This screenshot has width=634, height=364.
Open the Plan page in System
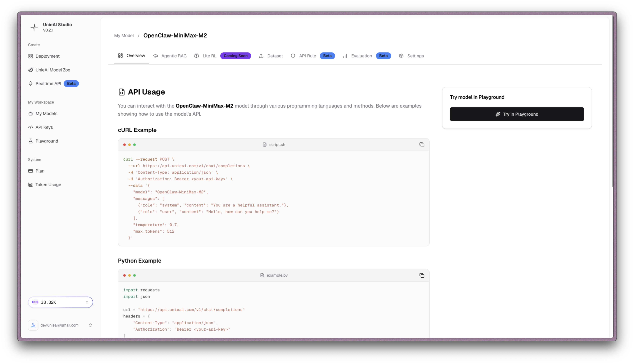pos(40,171)
